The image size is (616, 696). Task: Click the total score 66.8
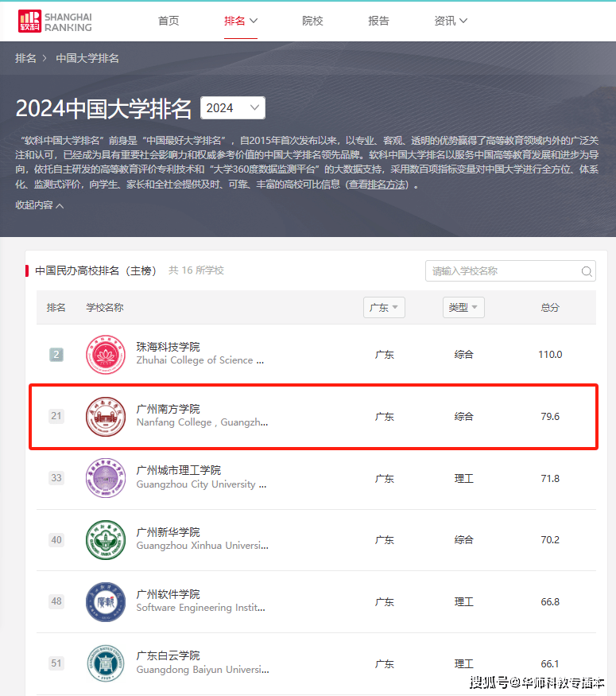[x=550, y=602]
